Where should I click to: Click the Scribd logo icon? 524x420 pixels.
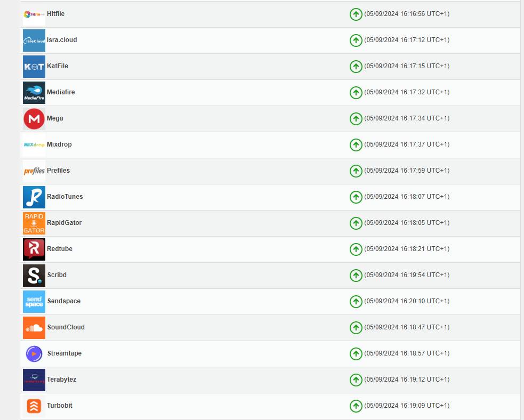(x=34, y=276)
